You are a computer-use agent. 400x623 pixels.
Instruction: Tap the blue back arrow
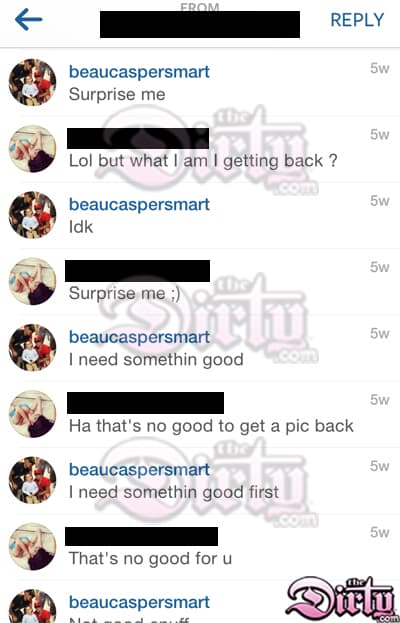tap(29, 19)
